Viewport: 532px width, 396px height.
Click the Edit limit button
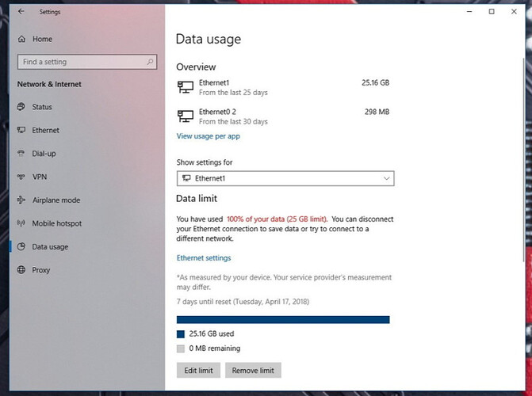(198, 370)
